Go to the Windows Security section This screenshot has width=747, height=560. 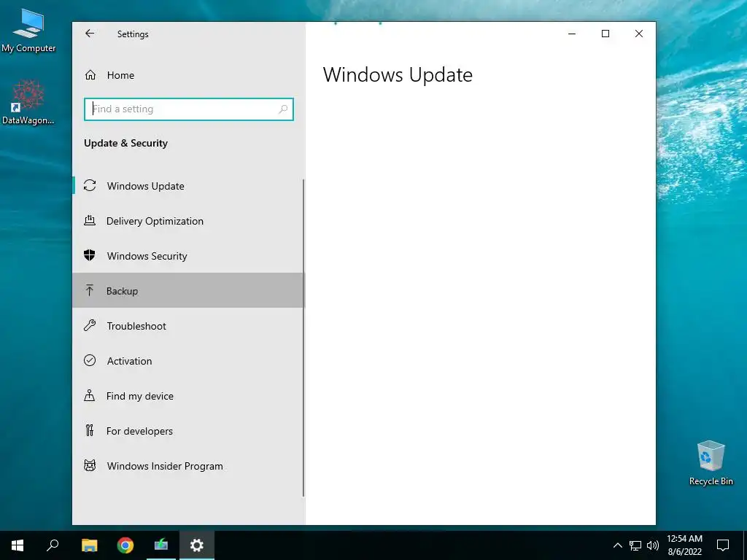(x=188, y=256)
